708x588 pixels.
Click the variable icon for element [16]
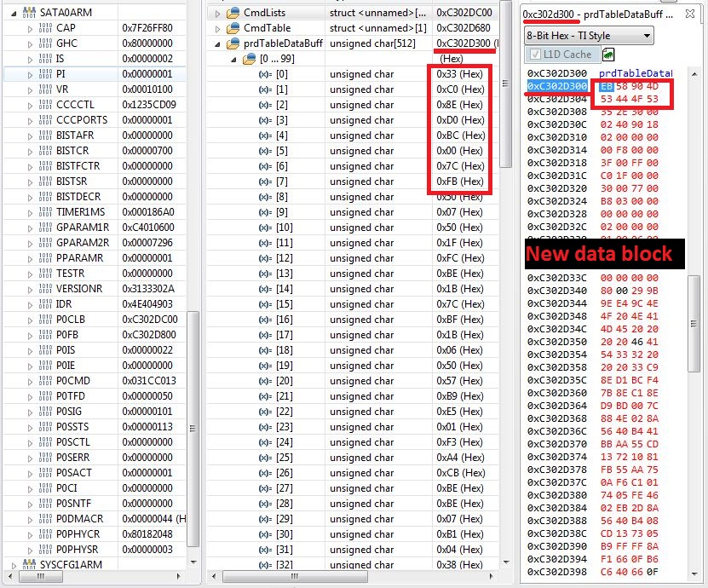[265, 320]
